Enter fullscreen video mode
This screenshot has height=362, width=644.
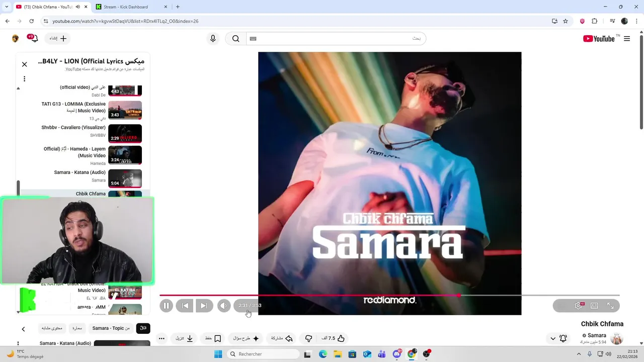tap(610, 306)
